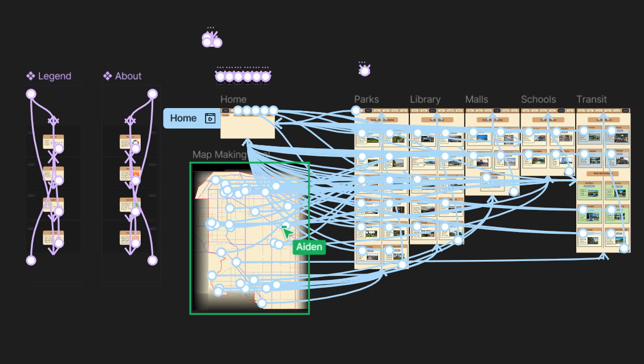Click About component's bottom connection node

click(153, 260)
